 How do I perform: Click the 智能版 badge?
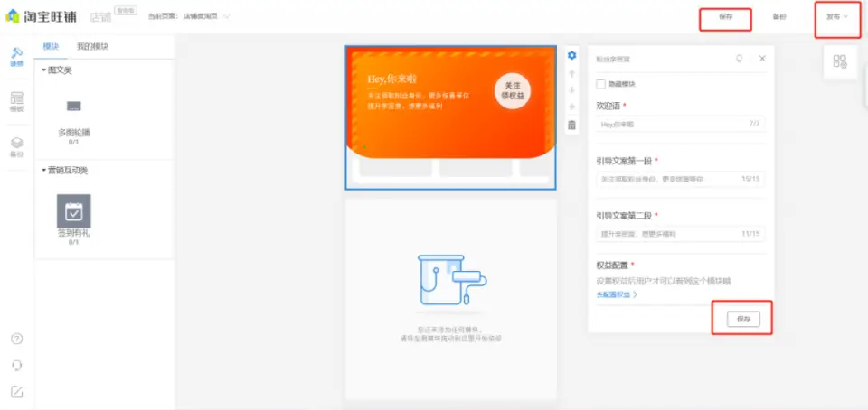(x=125, y=10)
